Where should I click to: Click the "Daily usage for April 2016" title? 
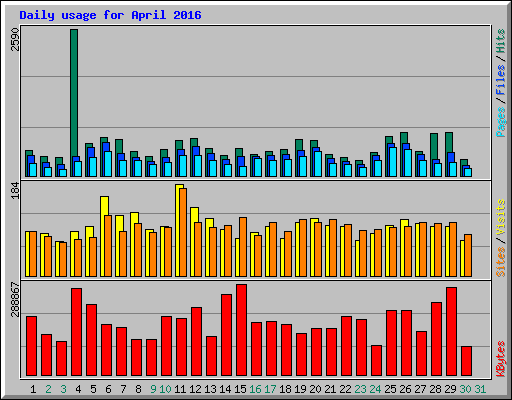point(110,15)
